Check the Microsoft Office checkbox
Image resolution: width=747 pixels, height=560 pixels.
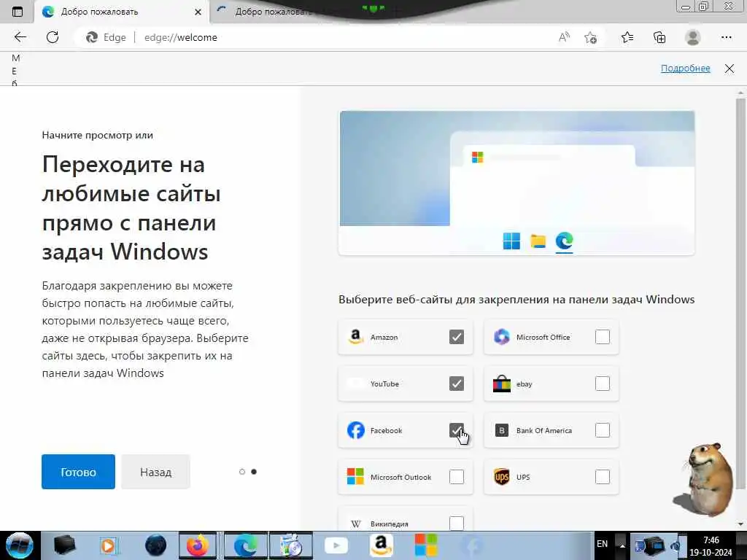[x=602, y=337]
